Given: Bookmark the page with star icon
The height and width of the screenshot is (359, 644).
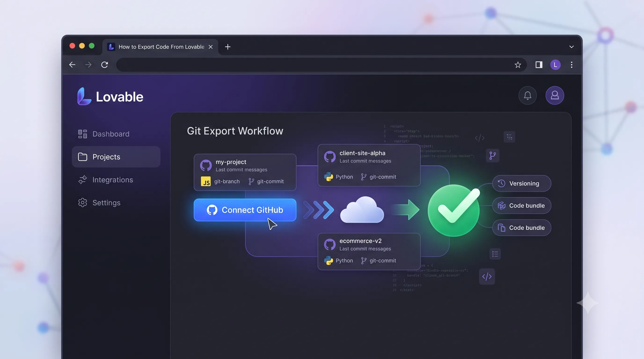Looking at the screenshot, I should point(518,65).
